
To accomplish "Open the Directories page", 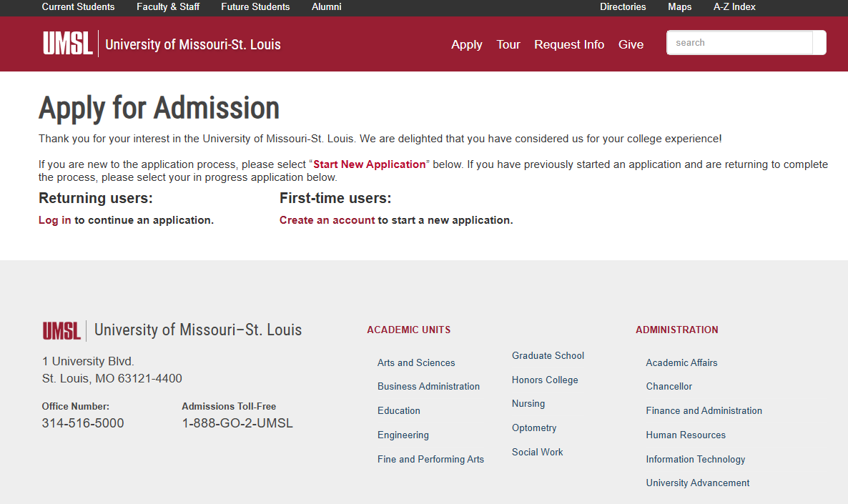I will pos(623,7).
